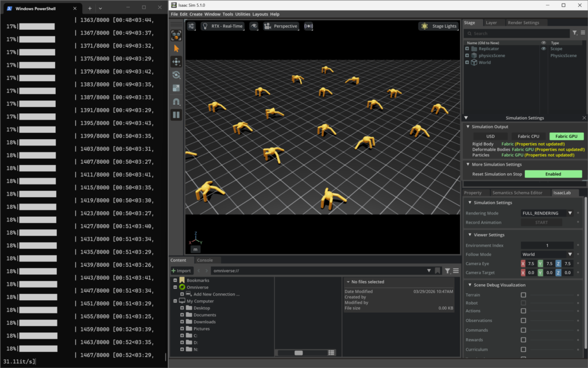Select the Move tool in viewport toolbar

(176, 62)
